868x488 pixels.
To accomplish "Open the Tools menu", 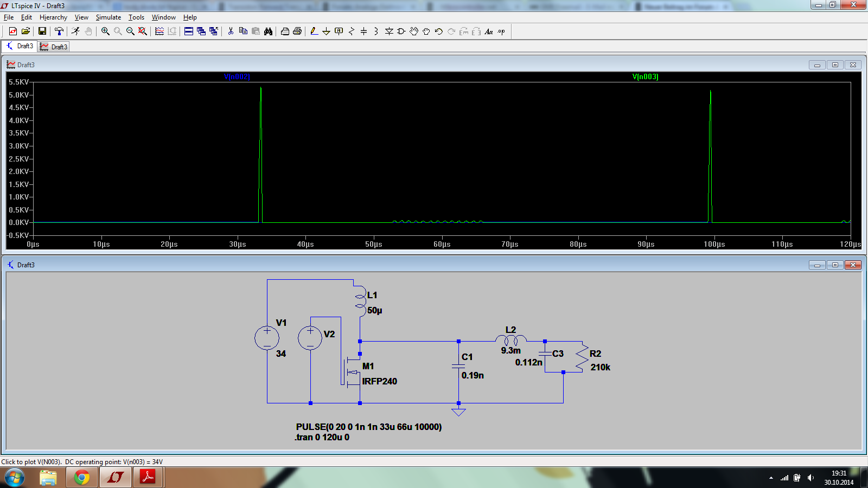I will pos(136,17).
